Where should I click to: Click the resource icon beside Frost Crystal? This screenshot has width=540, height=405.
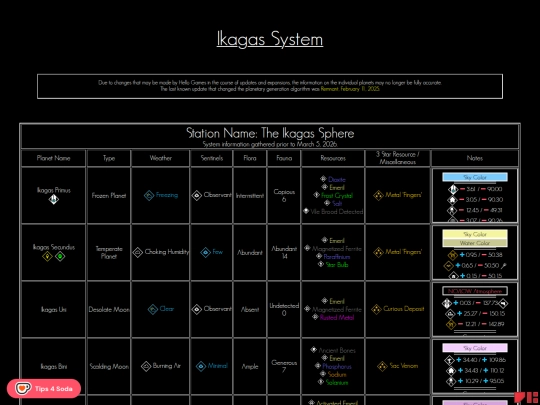click(x=316, y=195)
